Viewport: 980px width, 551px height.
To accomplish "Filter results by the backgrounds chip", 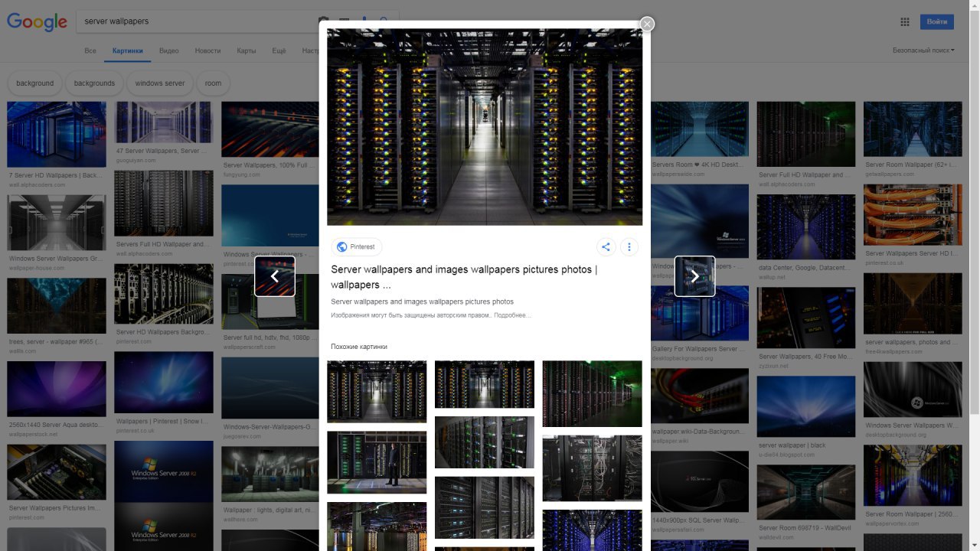I will (x=94, y=83).
